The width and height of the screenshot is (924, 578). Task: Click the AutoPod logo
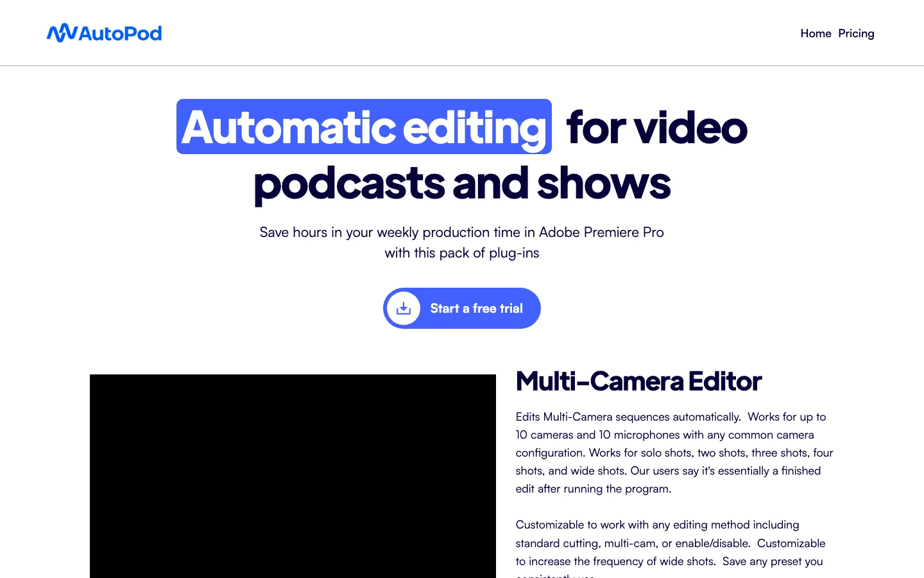(104, 33)
